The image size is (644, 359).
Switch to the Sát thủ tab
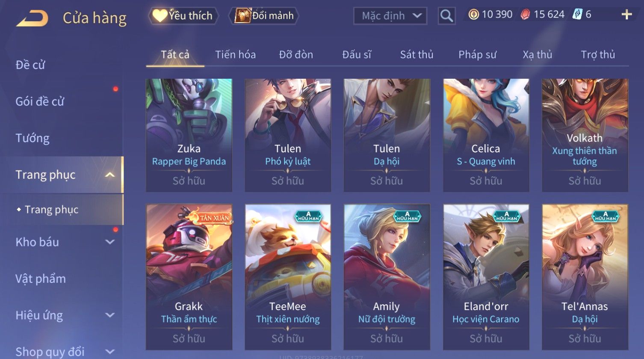coord(417,55)
